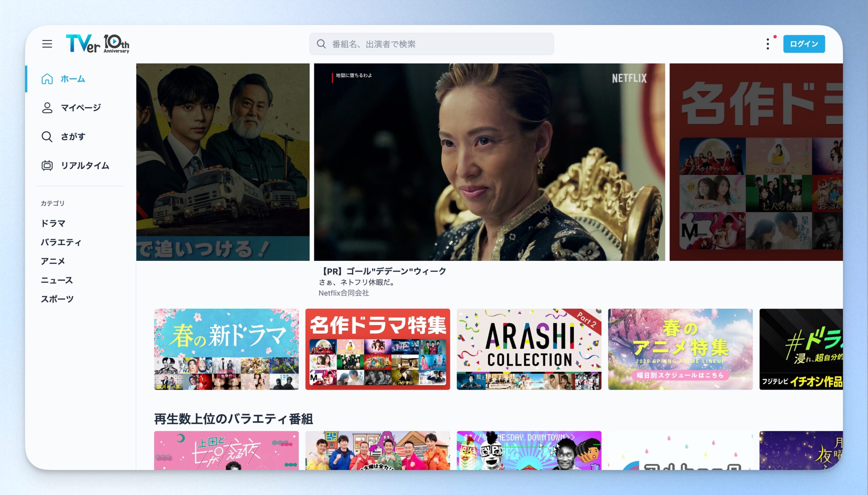
Task: Open the group-of-men variety show thumbnail
Action: tap(377, 451)
